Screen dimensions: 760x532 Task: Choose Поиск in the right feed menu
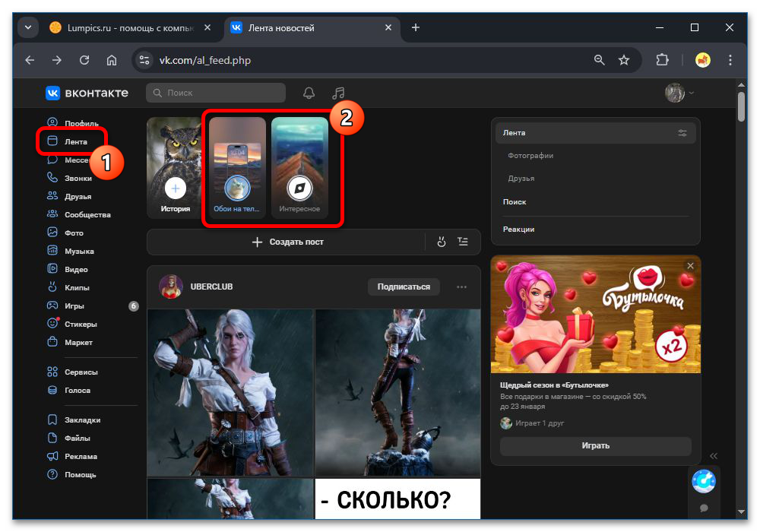(x=515, y=202)
